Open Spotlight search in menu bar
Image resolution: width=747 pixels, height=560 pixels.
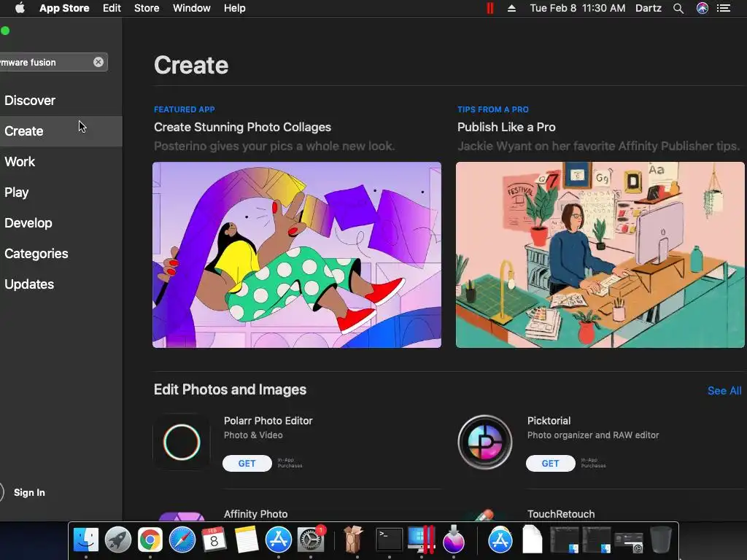point(678,8)
